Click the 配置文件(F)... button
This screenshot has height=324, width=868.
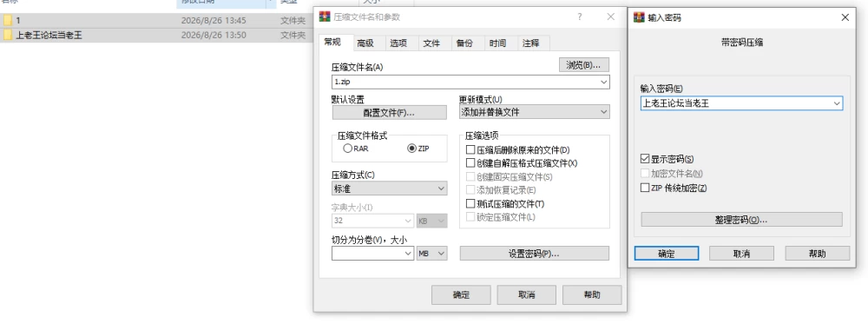[389, 112]
